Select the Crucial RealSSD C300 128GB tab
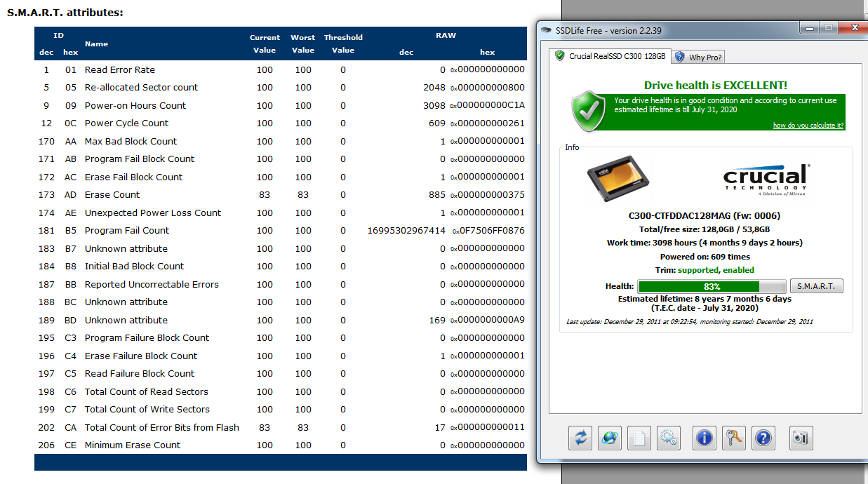The width and height of the screenshot is (868, 484). coord(610,56)
